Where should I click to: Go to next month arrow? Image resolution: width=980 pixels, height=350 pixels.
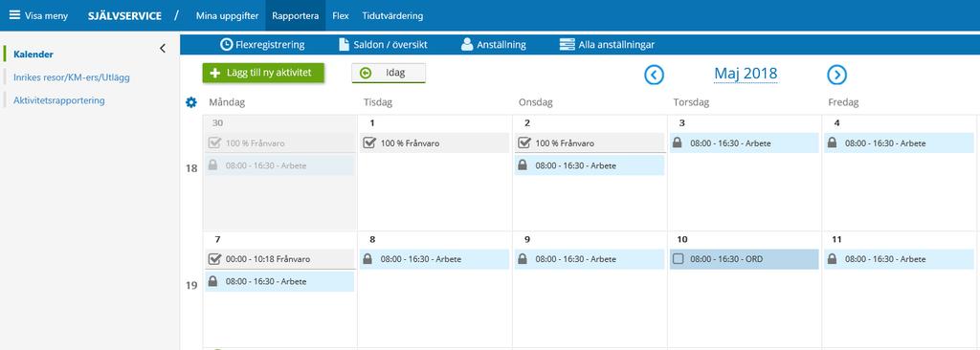tap(836, 75)
